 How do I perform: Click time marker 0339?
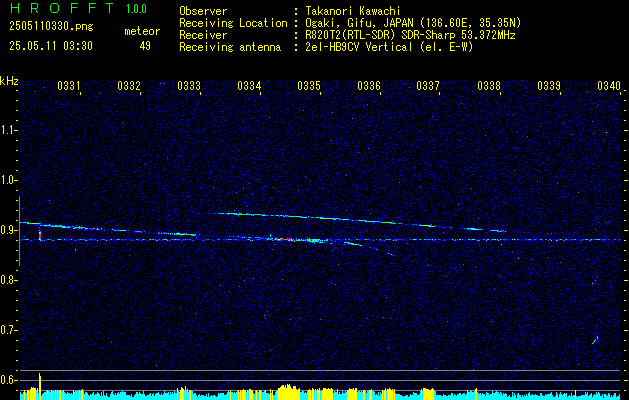tap(549, 85)
